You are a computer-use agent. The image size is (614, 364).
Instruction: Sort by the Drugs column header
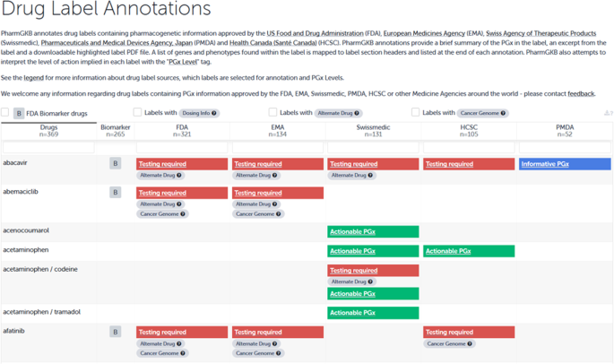tap(49, 131)
